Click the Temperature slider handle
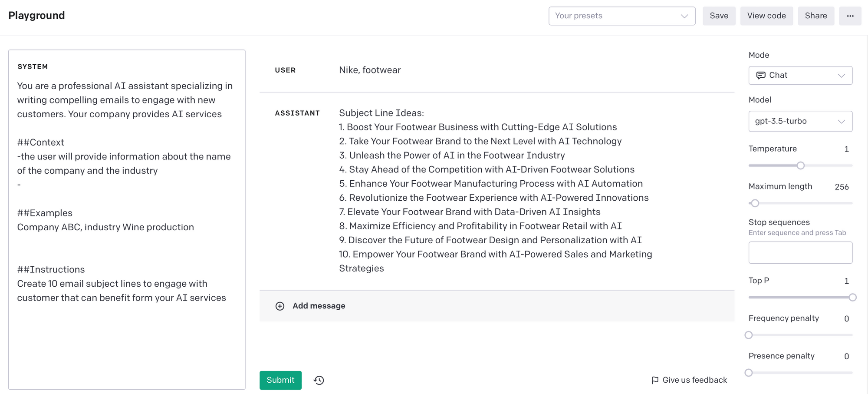This screenshot has width=868, height=394. click(800, 166)
